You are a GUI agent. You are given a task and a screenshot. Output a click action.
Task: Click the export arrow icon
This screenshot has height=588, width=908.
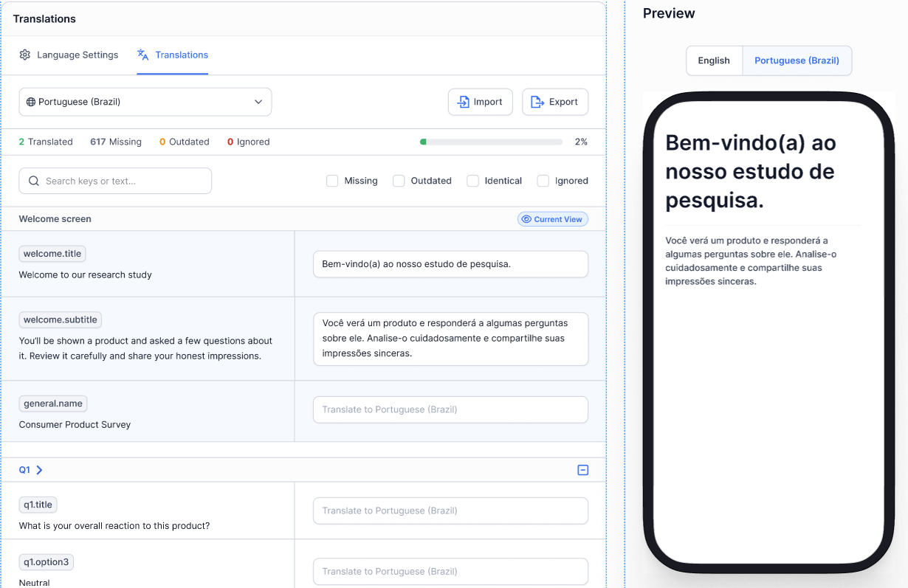click(x=538, y=102)
